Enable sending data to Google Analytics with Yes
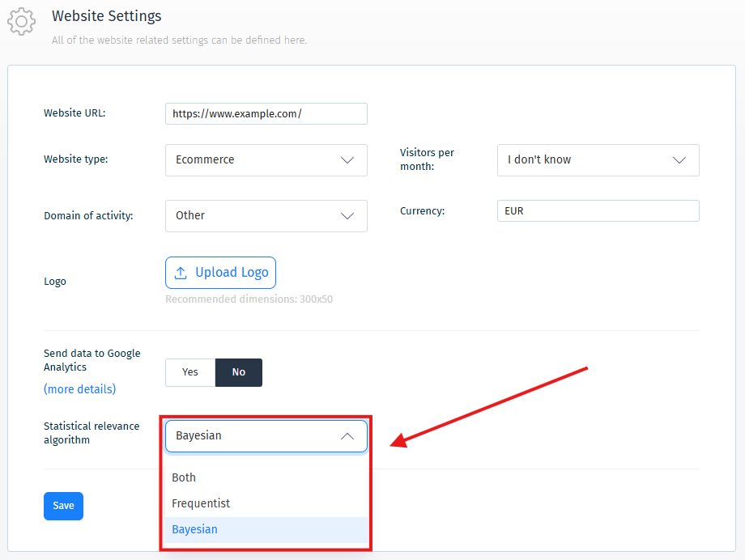The width and height of the screenshot is (745, 560). [190, 372]
